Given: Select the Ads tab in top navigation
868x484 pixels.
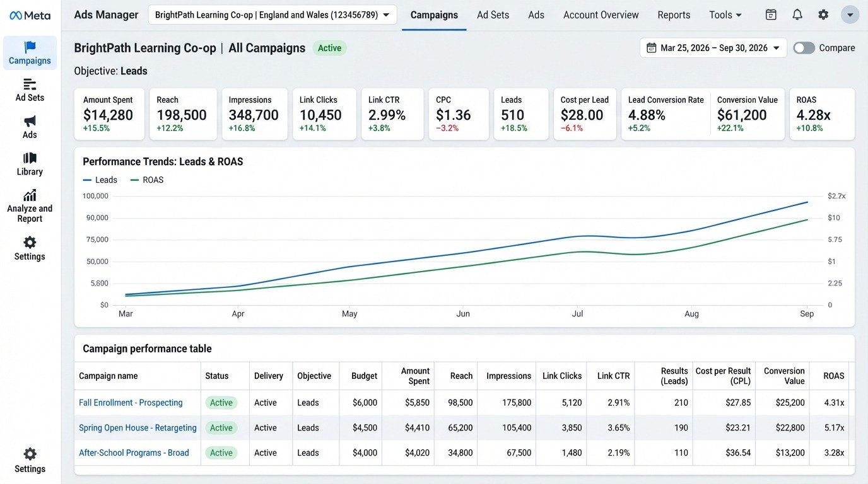Looking at the screenshot, I should click(536, 14).
